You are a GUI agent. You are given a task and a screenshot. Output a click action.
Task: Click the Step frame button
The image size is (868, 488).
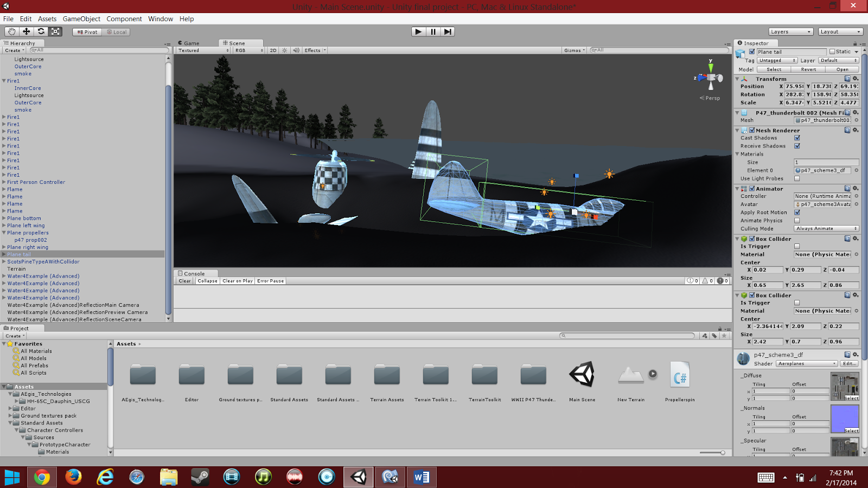[x=448, y=31]
